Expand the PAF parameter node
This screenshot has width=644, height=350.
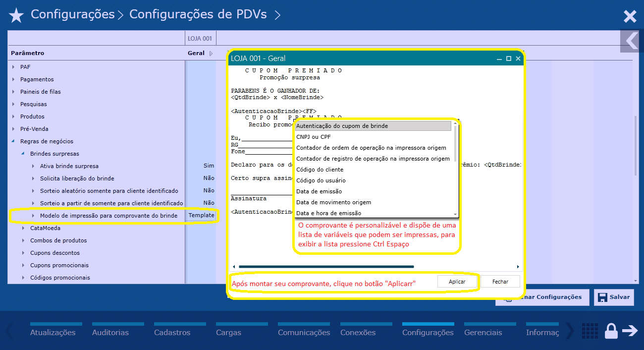pyautogui.click(x=13, y=67)
